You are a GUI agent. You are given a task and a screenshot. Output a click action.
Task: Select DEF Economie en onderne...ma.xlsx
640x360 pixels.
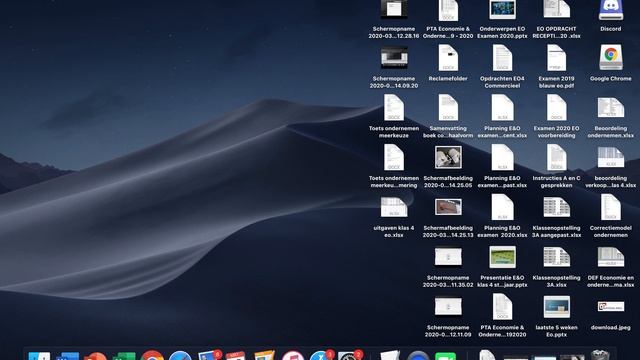(611, 257)
